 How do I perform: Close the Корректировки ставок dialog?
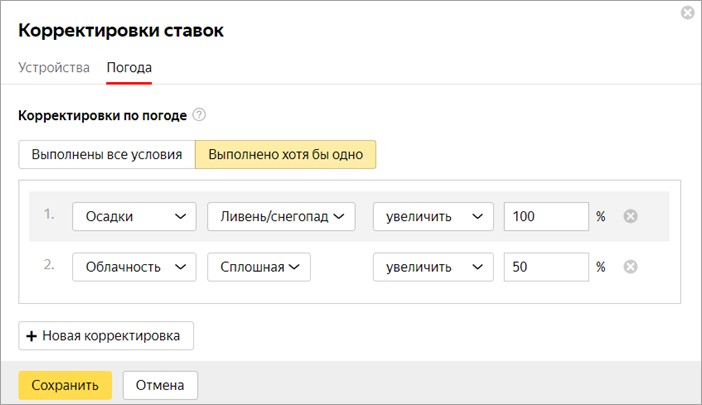pos(687,13)
